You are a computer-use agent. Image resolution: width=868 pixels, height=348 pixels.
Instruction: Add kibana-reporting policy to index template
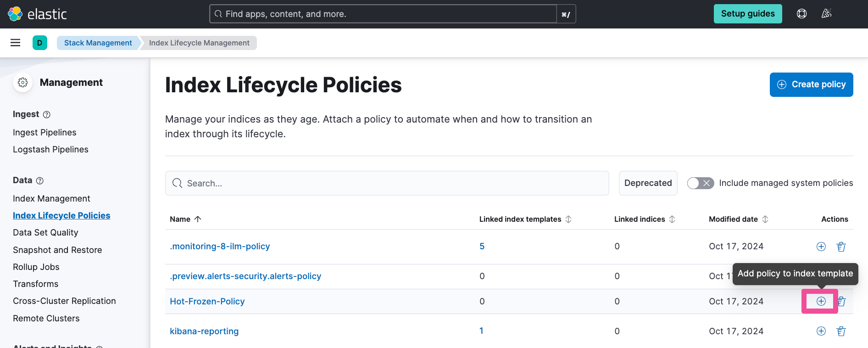pos(821,331)
